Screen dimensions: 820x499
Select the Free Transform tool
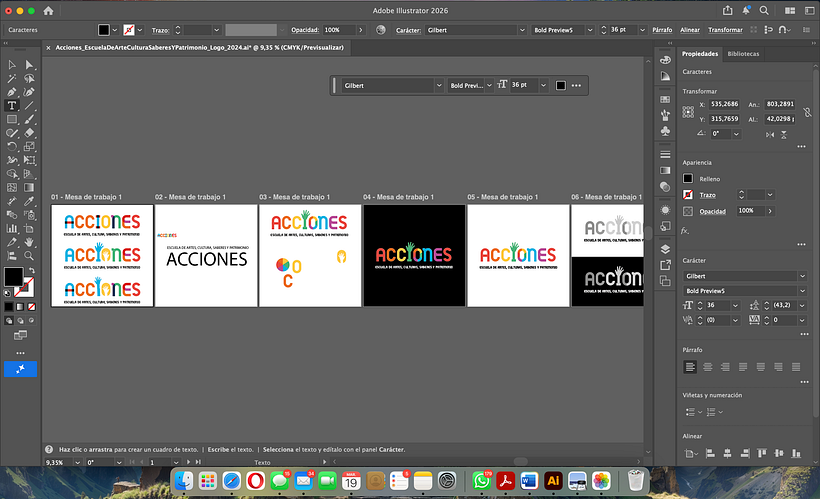point(29,160)
